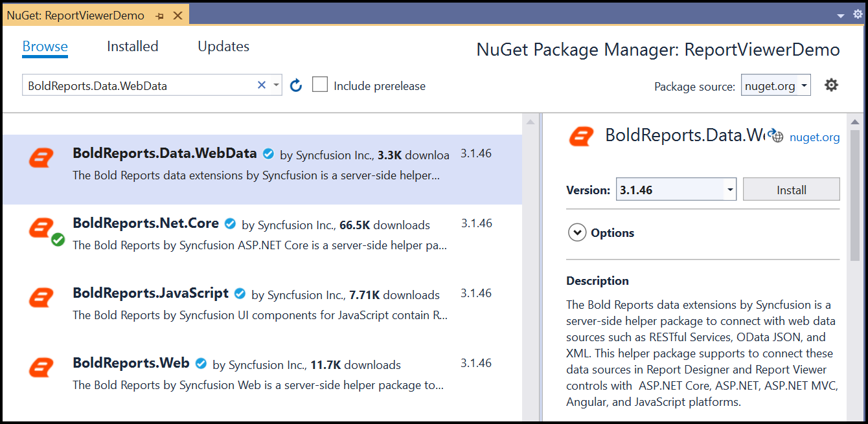The height and width of the screenshot is (424, 868).
Task: Pin the ReportViewerDemo document tab
Action: coord(160,16)
